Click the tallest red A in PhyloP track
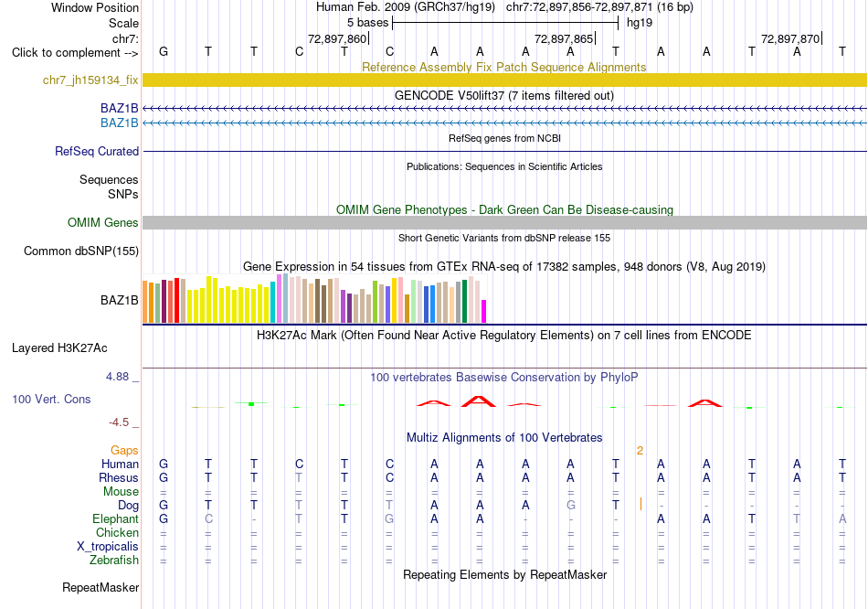The image size is (868, 609). [x=479, y=401]
